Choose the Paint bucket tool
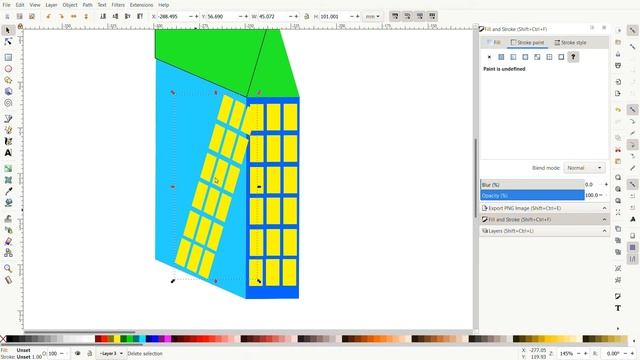 (x=8, y=202)
